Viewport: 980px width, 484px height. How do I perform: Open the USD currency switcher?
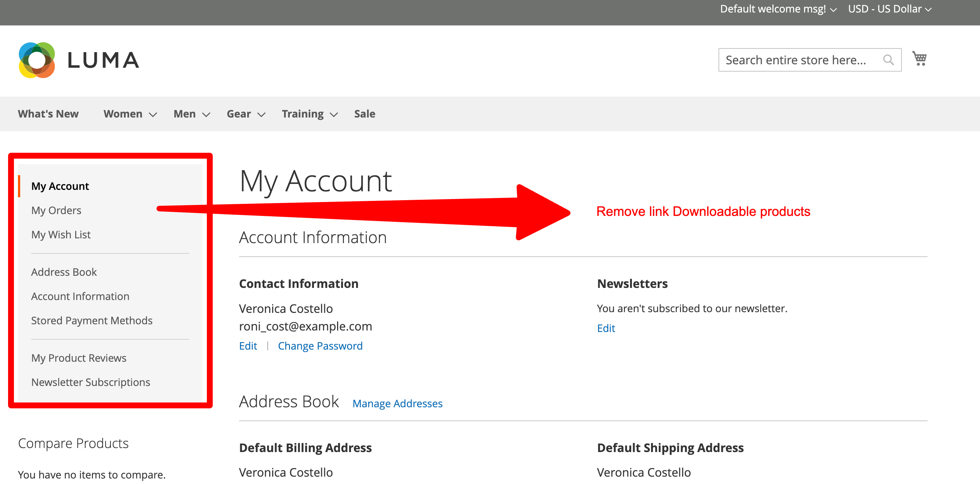tap(889, 9)
